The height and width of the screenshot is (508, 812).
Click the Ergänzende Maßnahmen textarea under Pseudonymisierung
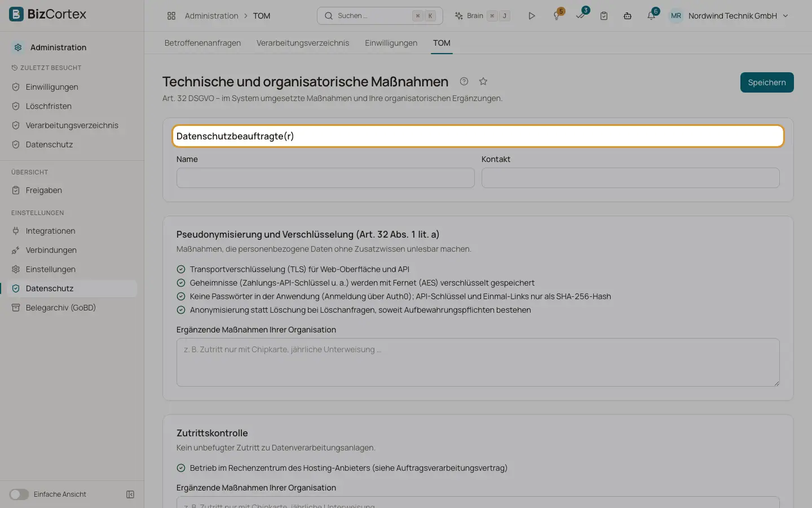tap(478, 362)
